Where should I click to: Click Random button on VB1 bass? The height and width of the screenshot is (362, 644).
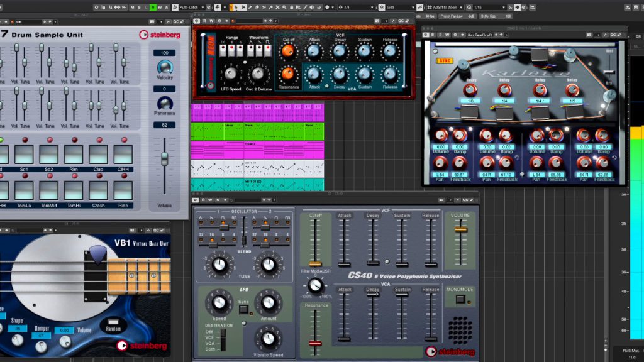click(x=113, y=325)
